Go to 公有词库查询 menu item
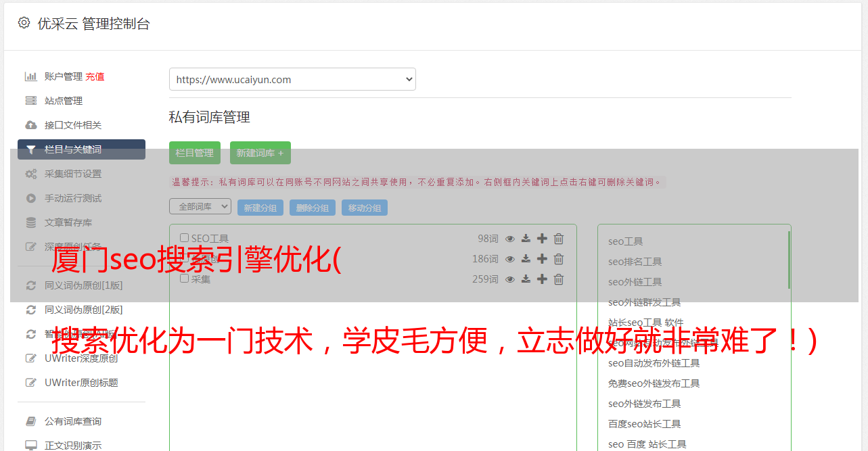 [x=72, y=421]
